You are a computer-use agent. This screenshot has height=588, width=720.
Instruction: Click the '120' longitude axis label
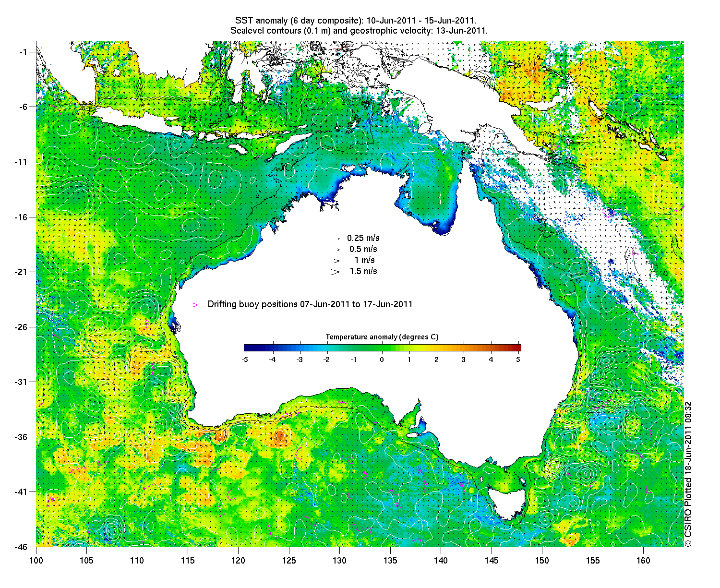coord(239,561)
